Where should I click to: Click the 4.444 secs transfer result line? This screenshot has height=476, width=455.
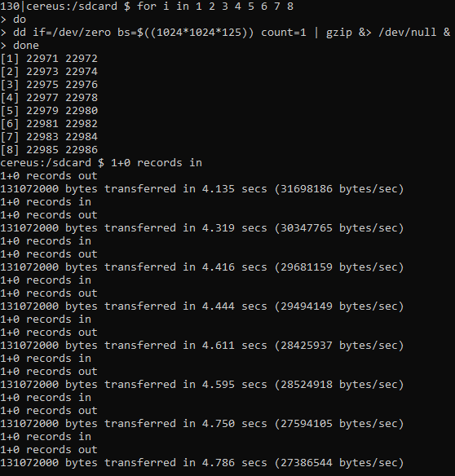(202, 306)
